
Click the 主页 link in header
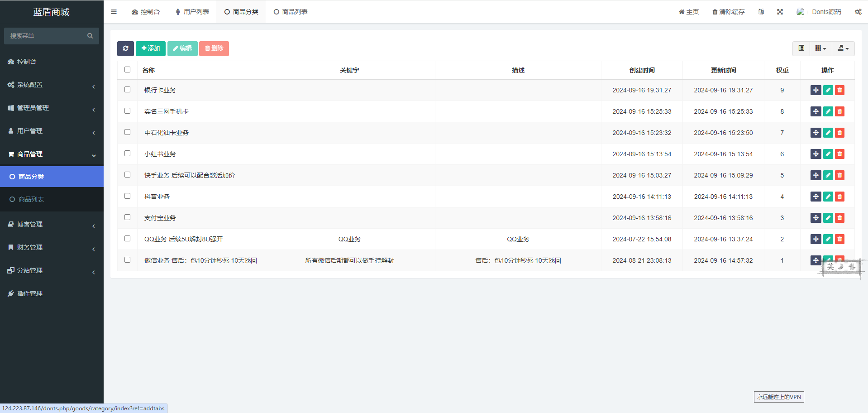click(x=689, y=12)
